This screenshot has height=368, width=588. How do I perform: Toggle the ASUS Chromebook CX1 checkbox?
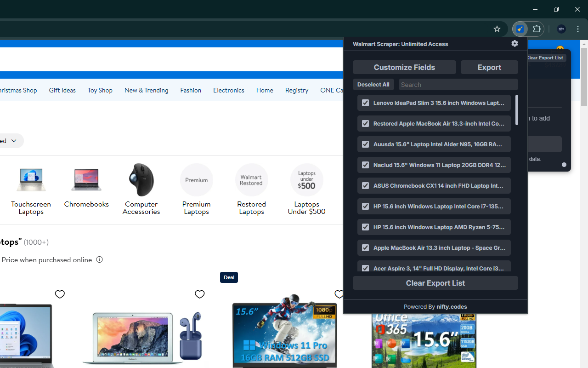coord(365,185)
